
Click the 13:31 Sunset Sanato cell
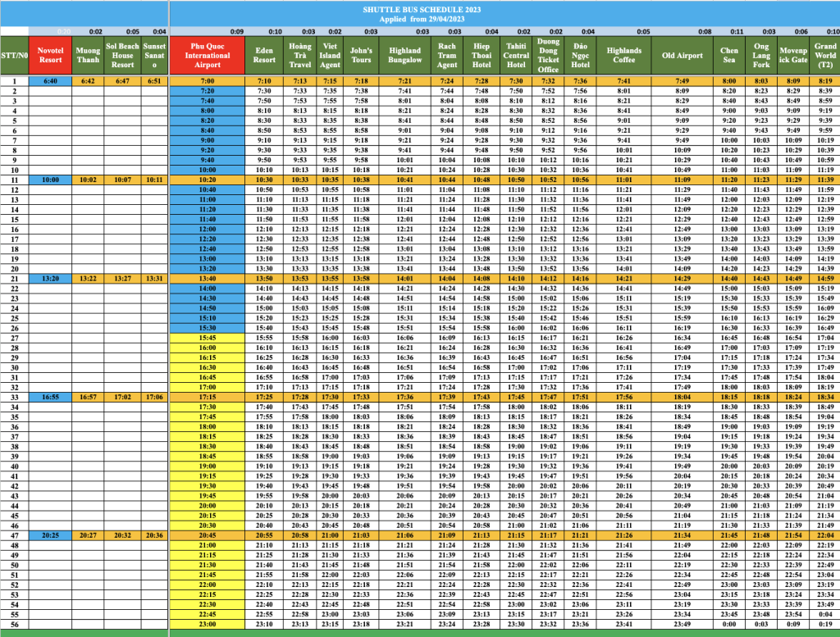(154, 279)
